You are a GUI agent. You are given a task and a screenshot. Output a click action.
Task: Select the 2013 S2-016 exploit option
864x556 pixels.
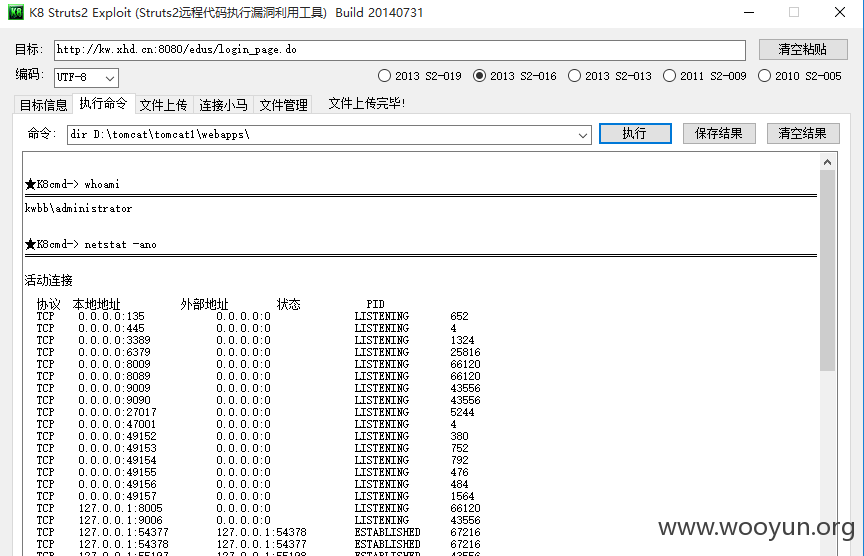[515, 76]
